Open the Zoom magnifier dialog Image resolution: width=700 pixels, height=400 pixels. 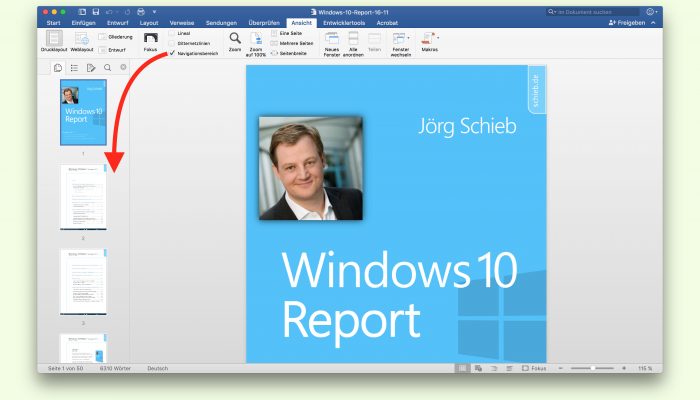coord(235,38)
